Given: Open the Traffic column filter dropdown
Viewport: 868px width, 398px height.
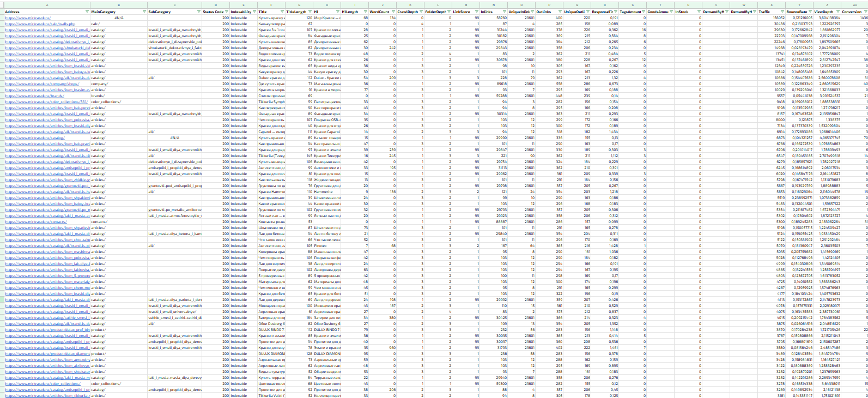Looking at the screenshot, I should click(782, 11).
